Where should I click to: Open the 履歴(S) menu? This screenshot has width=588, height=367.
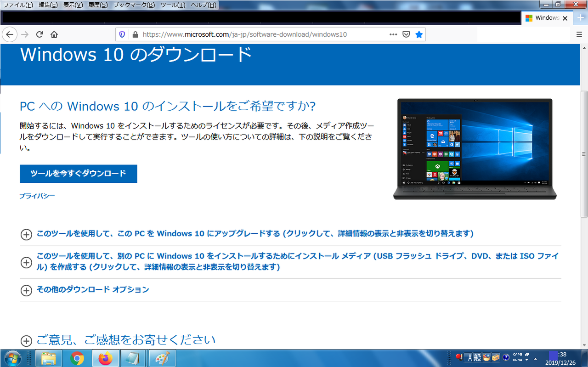pos(97,5)
